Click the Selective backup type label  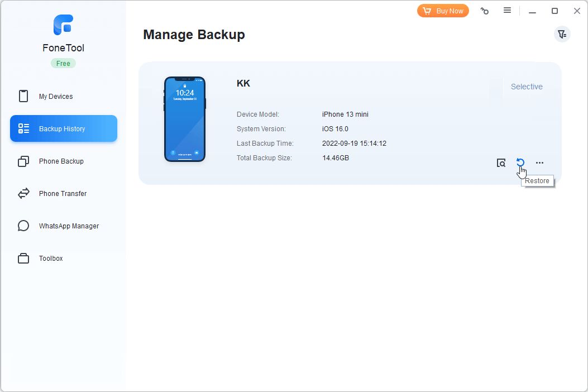[527, 87]
